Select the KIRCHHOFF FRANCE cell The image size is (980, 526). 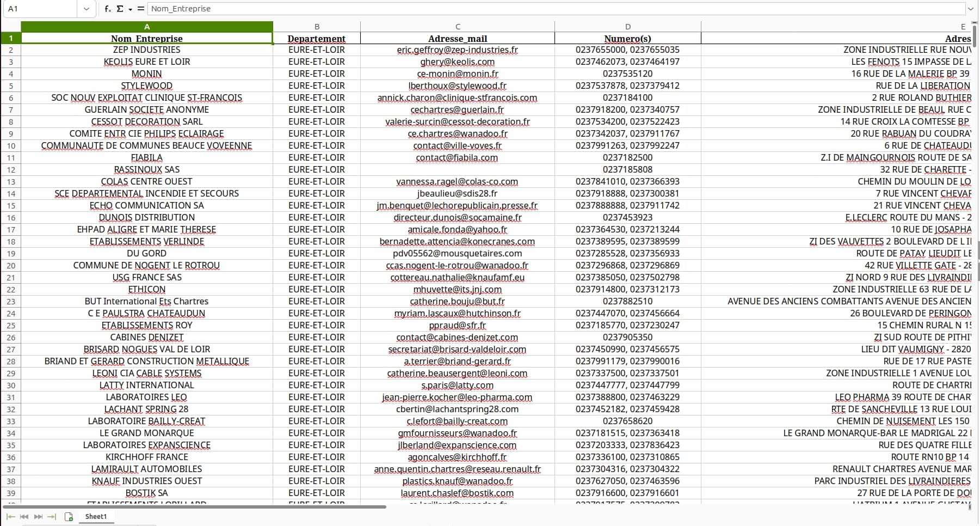click(147, 457)
